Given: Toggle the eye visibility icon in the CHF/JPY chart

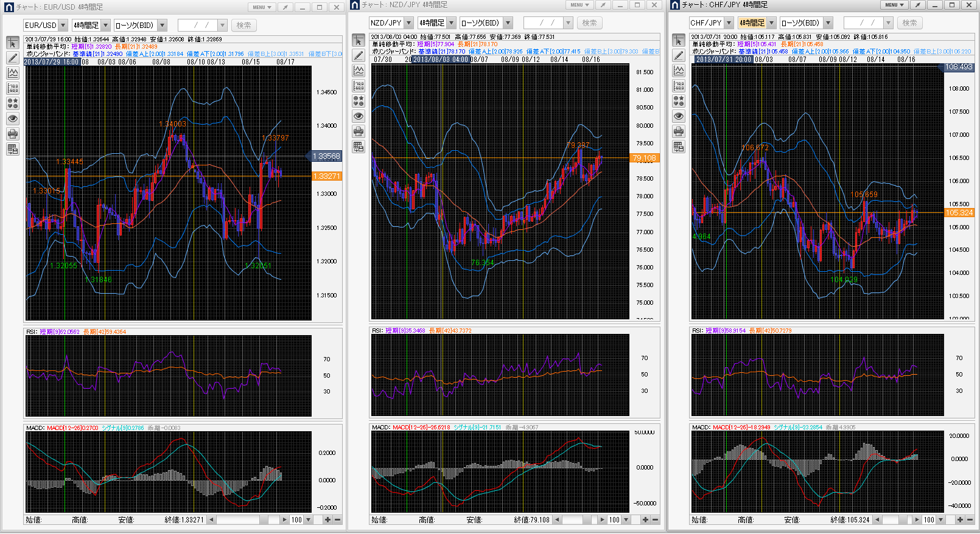Looking at the screenshot, I should click(x=679, y=116).
